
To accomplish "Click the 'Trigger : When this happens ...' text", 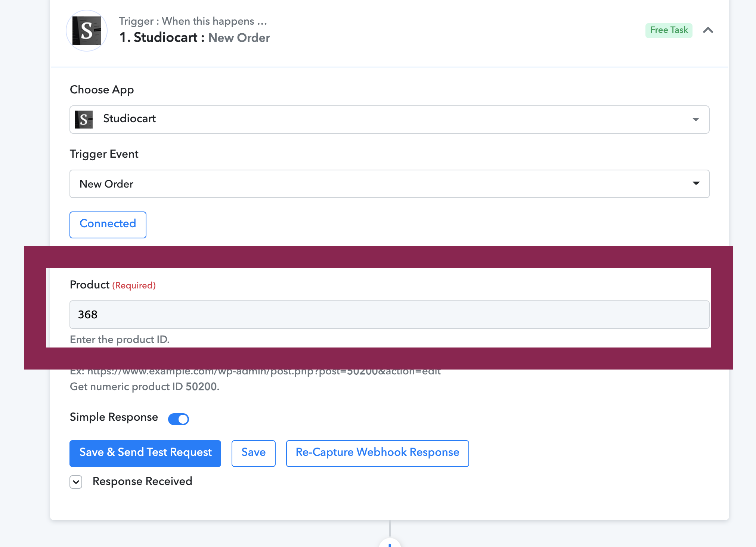I will (x=193, y=21).
